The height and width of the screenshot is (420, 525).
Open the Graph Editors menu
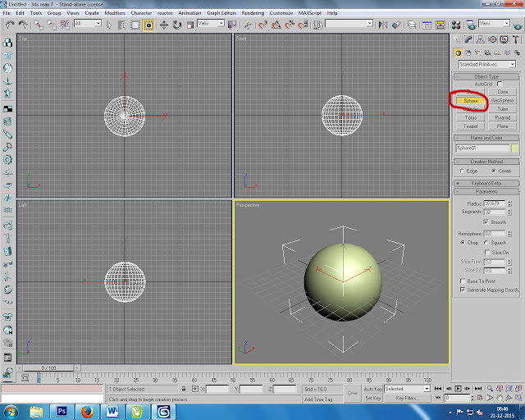221,13
